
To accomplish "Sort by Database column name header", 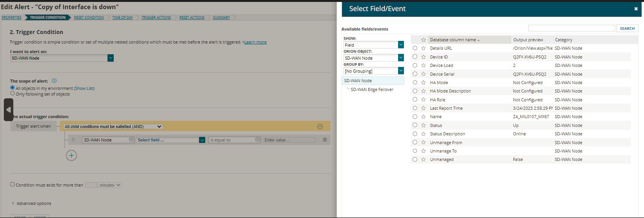I will coord(454,40).
